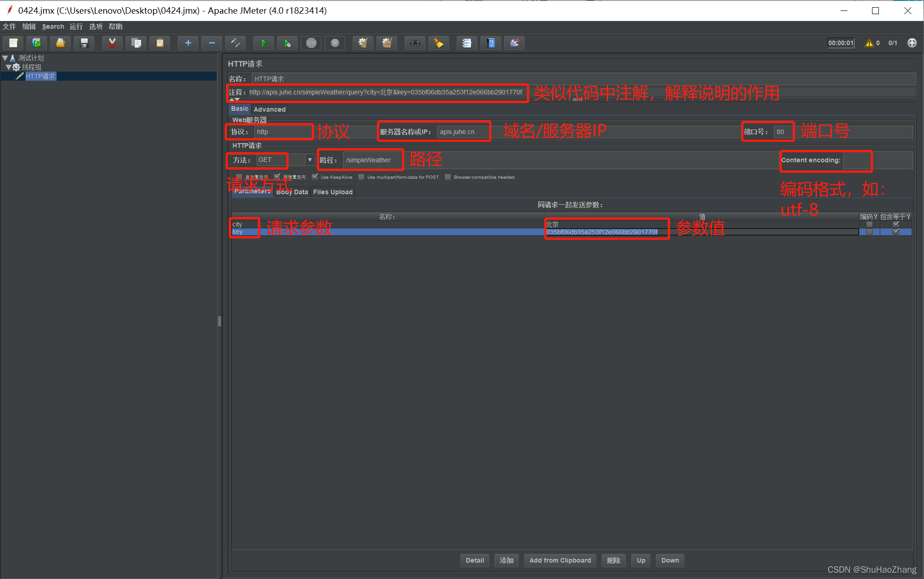The height and width of the screenshot is (579, 924).
Task: Click Start no pauses icon
Action: tap(287, 43)
